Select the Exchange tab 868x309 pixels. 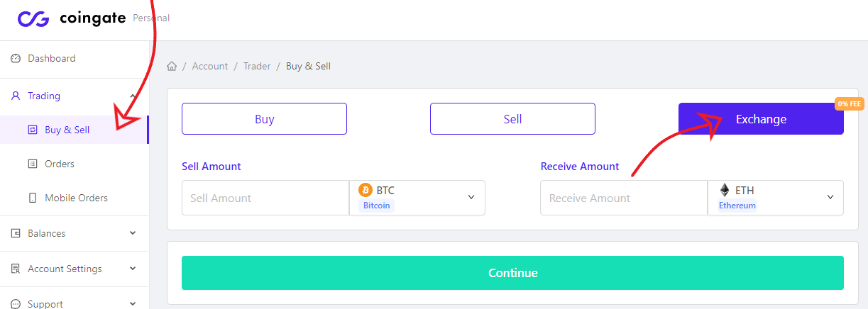[761, 119]
